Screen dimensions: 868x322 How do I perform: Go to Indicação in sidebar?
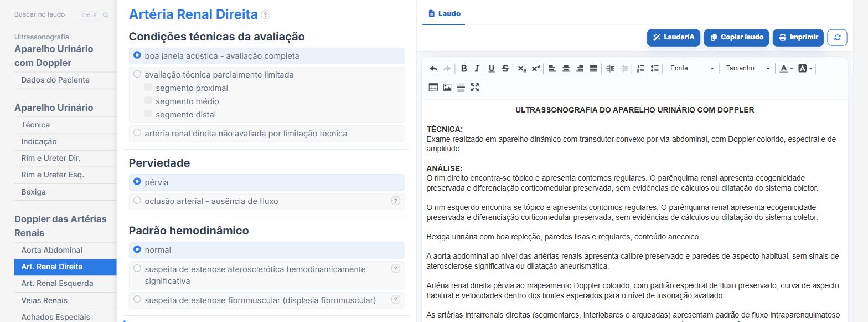65,141
